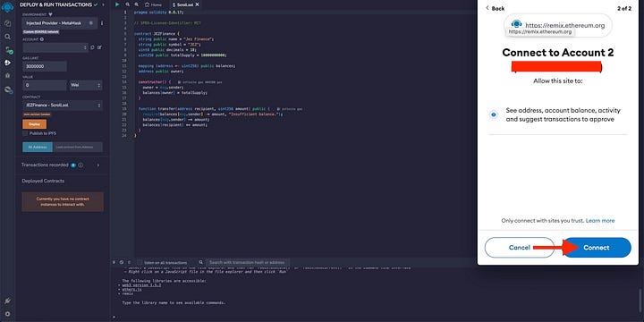This screenshot has height=322, width=644.
Task: Open the Search in files sidebar icon
Action: [7, 37]
